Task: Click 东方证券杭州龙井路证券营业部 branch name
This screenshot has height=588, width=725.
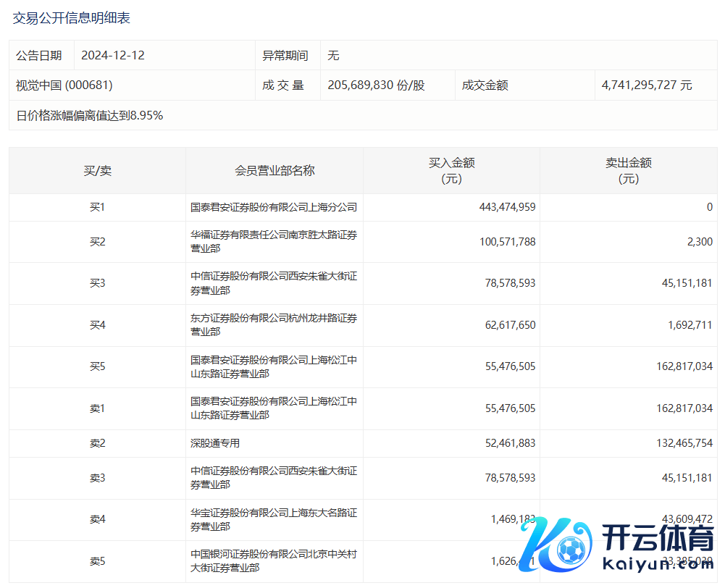Action: click(274, 325)
